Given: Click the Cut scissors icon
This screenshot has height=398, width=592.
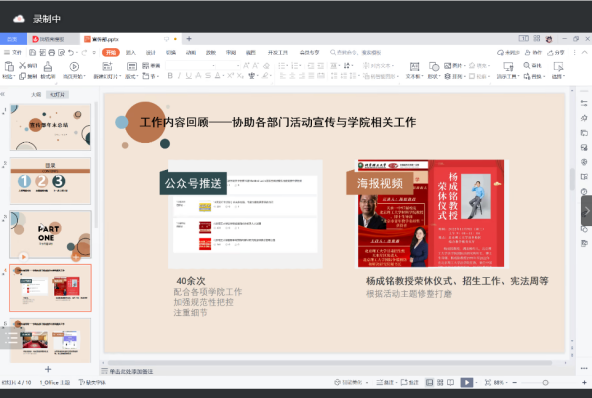Looking at the screenshot, I should point(23,65).
